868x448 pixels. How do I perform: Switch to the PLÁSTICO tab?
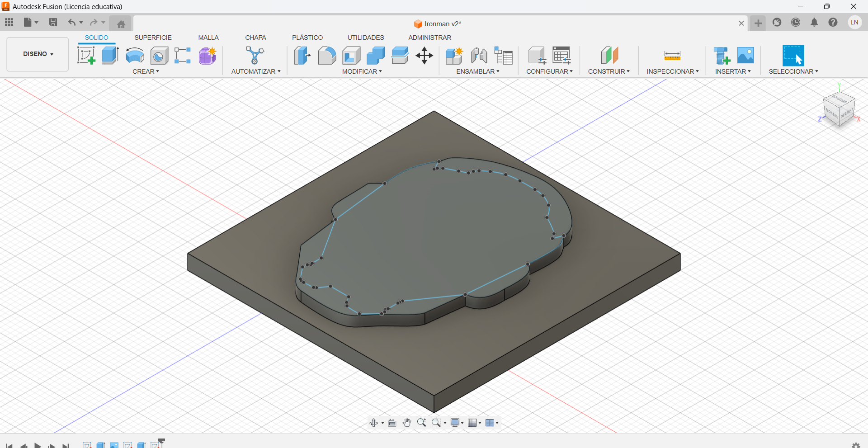click(307, 38)
